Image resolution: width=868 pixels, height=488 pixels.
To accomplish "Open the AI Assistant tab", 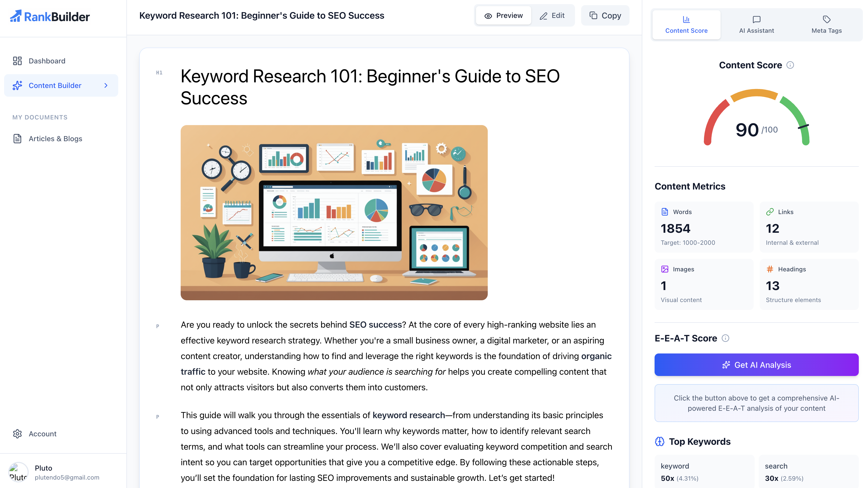I will pos(756,25).
